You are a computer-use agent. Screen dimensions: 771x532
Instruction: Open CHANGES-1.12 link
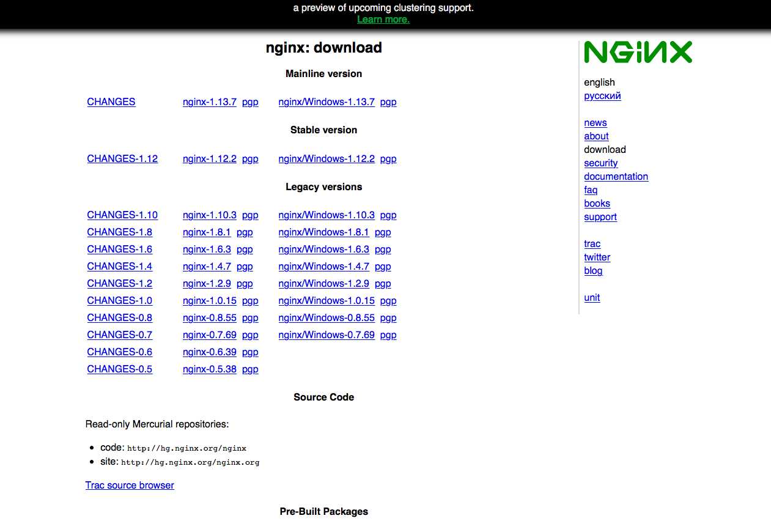point(122,159)
